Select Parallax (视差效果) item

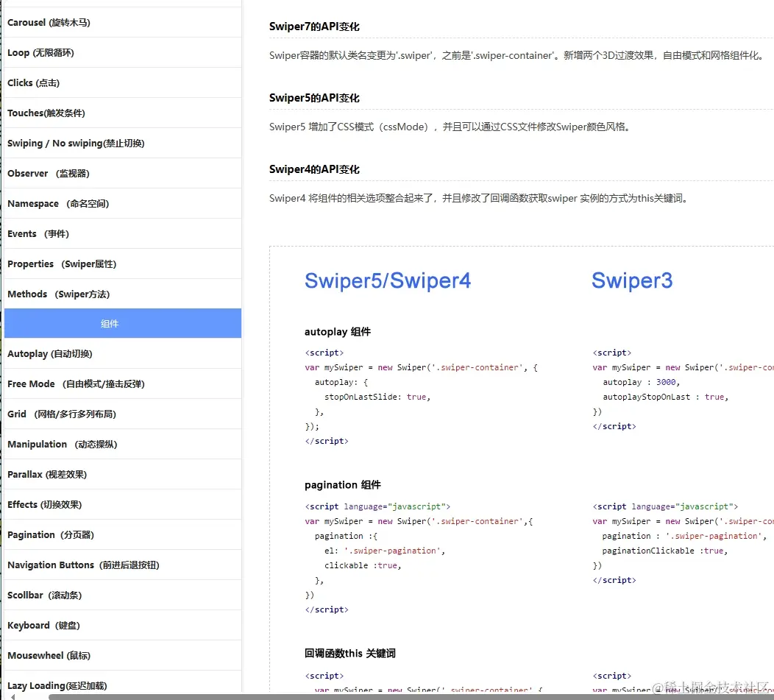click(122, 474)
